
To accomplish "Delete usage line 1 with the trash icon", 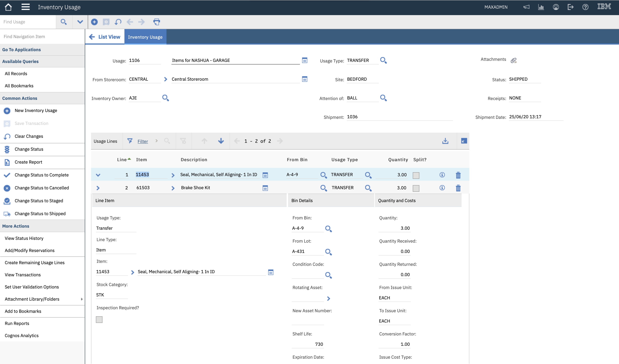I will [458, 175].
